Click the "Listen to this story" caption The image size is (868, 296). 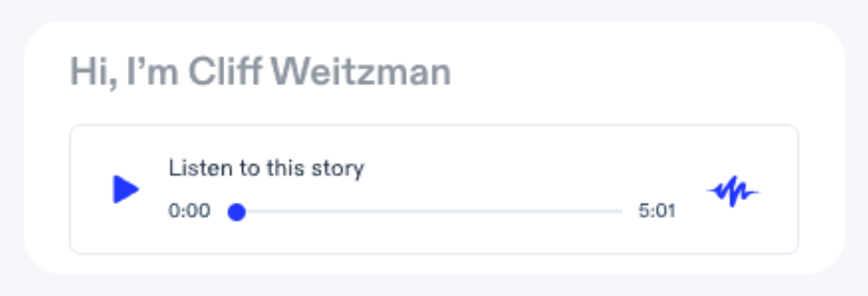pyautogui.click(x=266, y=169)
